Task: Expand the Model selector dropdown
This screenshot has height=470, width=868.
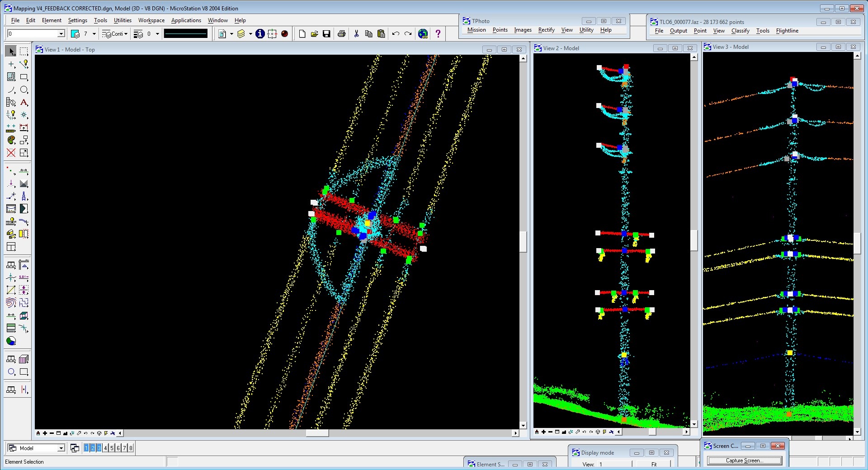Action: point(61,448)
